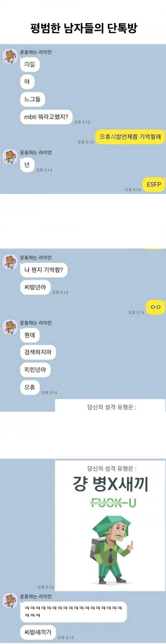
Task: Open Ryan avatar above the 'ㅋㅋㅋ' message
Action: pyautogui.click(x=10, y=601)
